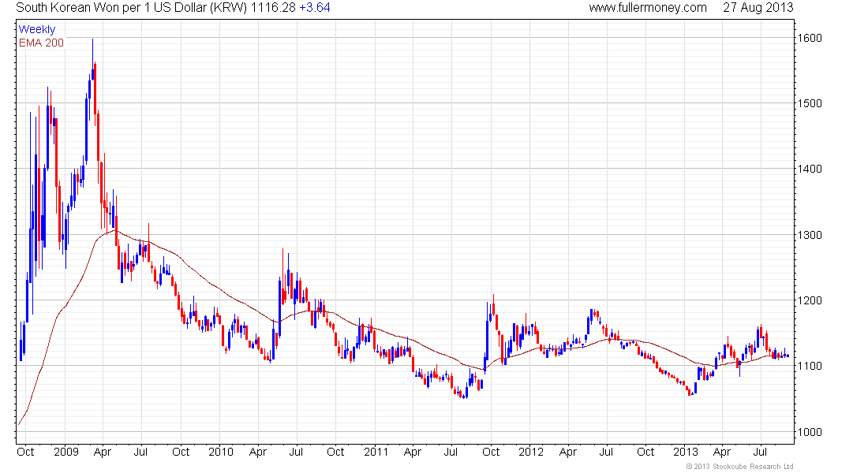The height and width of the screenshot is (473, 868).
Task: Select the current price value 1116.28
Action: point(273,8)
